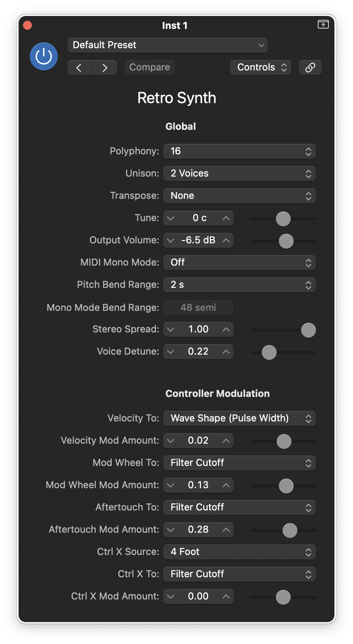The width and height of the screenshot is (353, 644).
Task: Open the Velocity To Wave Shape dropdown
Action: pos(240,418)
